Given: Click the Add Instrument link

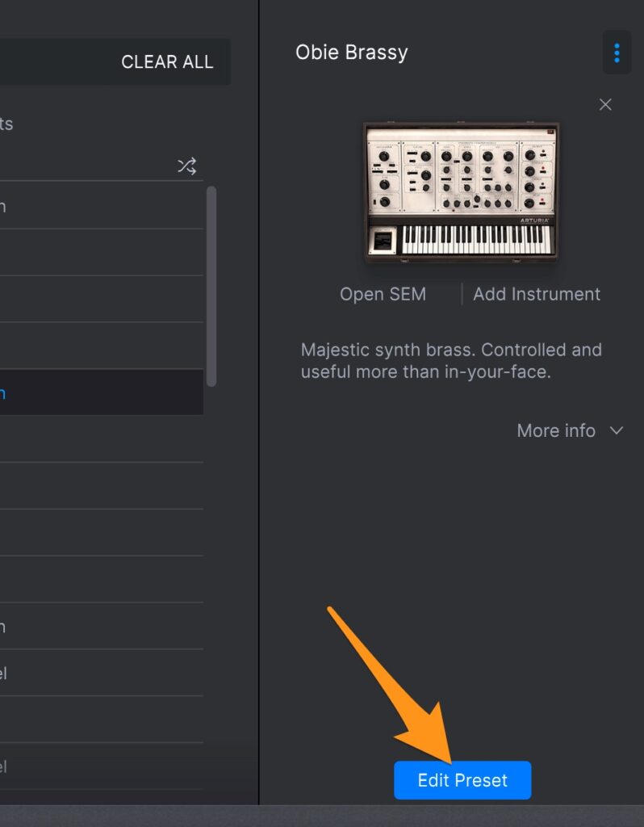Looking at the screenshot, I should (x=537, y=294).
